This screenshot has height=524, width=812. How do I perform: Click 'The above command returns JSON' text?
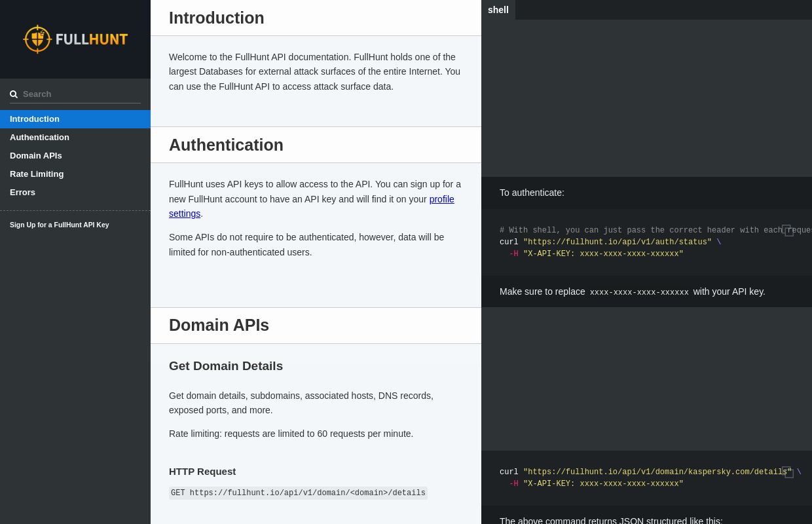click(x=611, y=521)
